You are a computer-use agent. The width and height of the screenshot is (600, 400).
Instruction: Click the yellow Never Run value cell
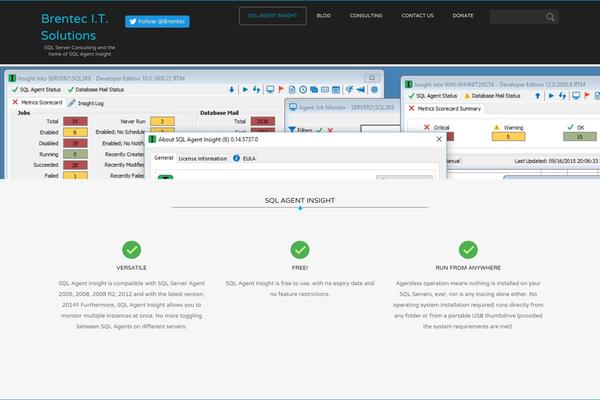pos(162,121)
